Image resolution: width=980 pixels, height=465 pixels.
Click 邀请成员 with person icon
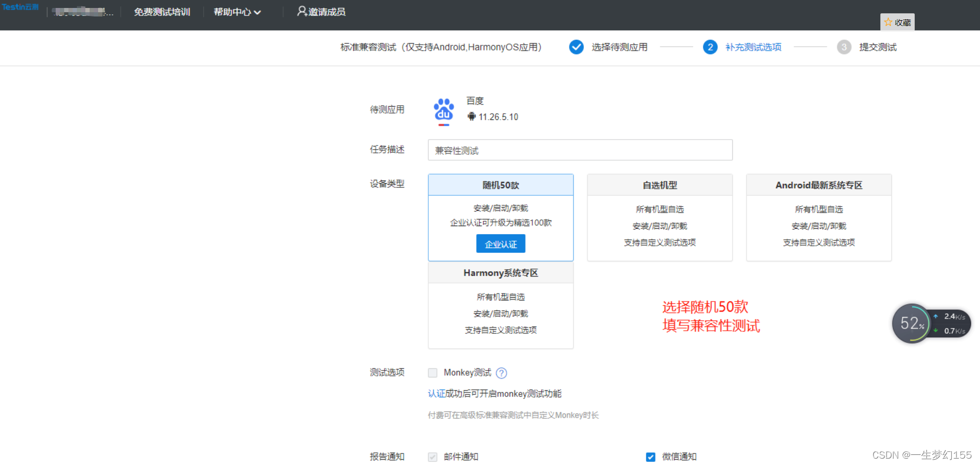321,12
